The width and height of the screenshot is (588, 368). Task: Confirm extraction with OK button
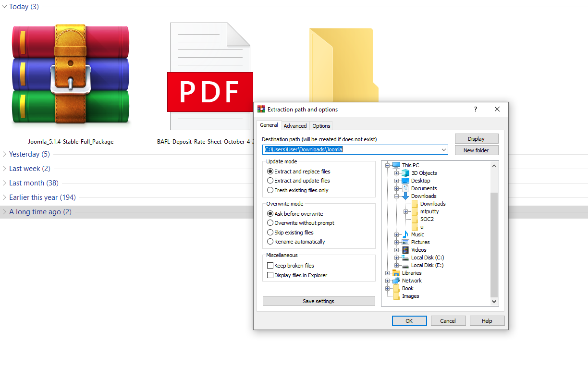click(x=409, y=321)
